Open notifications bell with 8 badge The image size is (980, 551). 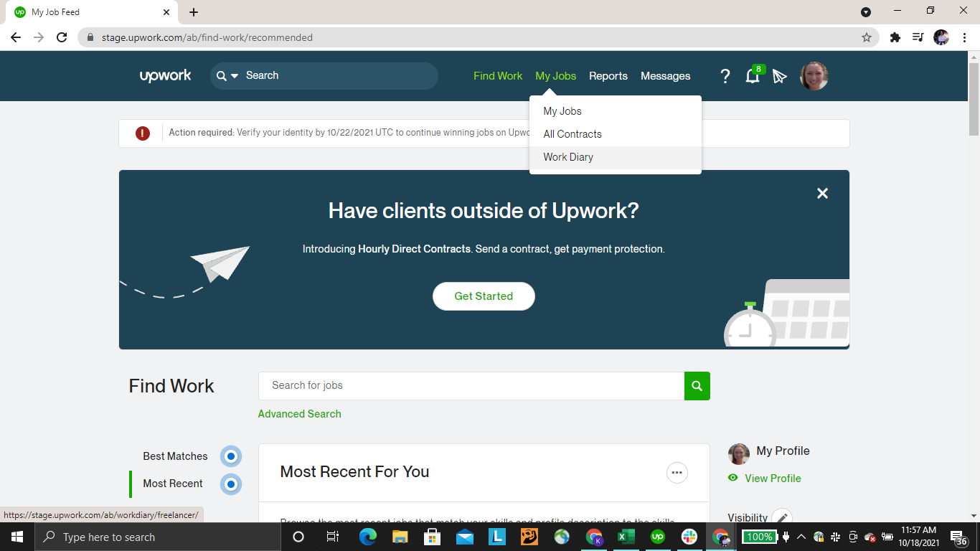pyautogui.click(x=753, y=76)
